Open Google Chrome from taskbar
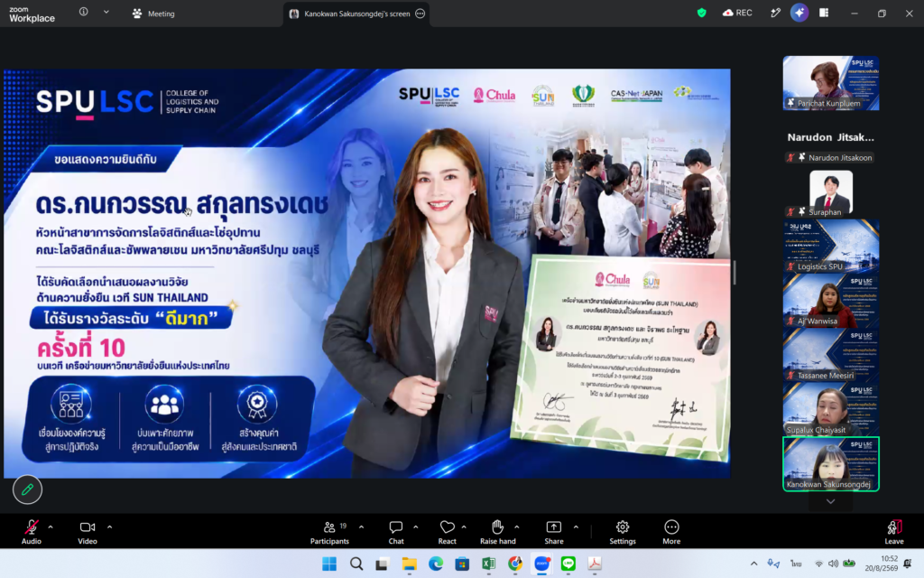924x578 pixels. coord(515,564)
